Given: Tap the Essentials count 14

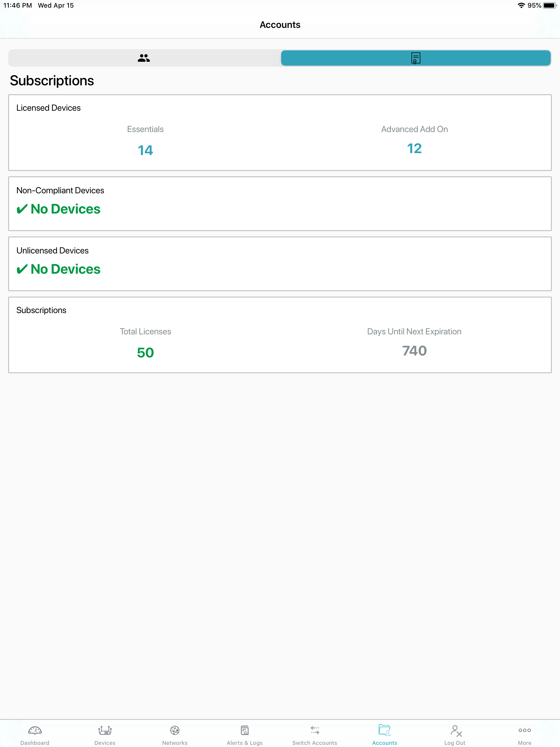Looking at the screenshot, I should click(x=145, y=150).
